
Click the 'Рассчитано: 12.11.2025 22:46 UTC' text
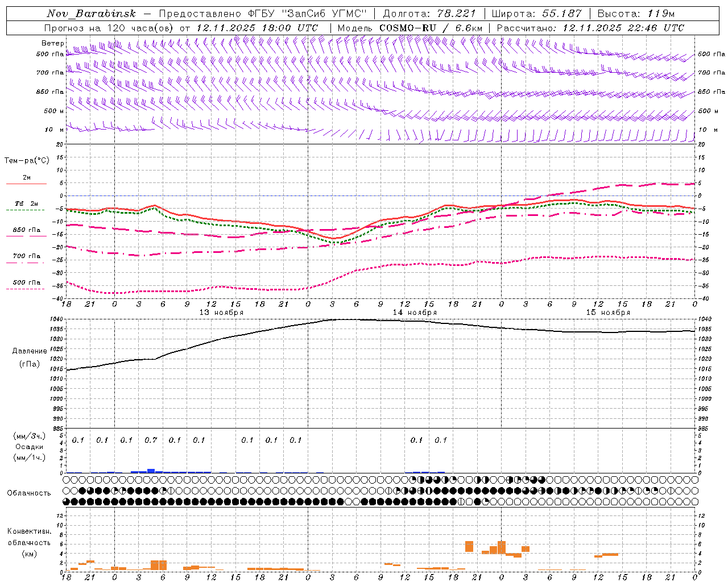[x=590, y=28]
